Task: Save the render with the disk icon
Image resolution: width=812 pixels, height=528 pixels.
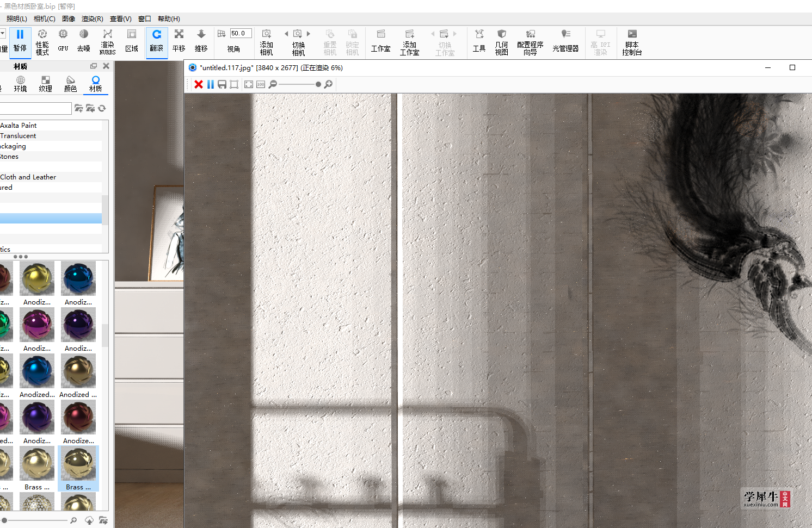Action: [222, 84]
